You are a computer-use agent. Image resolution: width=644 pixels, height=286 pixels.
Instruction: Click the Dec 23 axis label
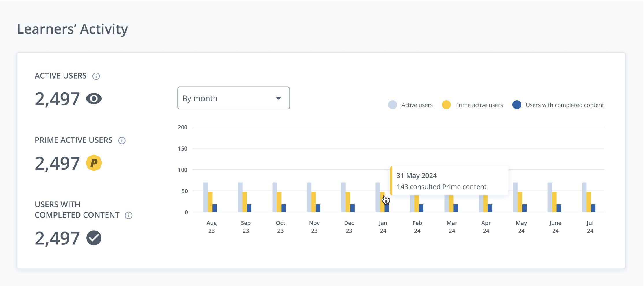[x=349, y=227]
